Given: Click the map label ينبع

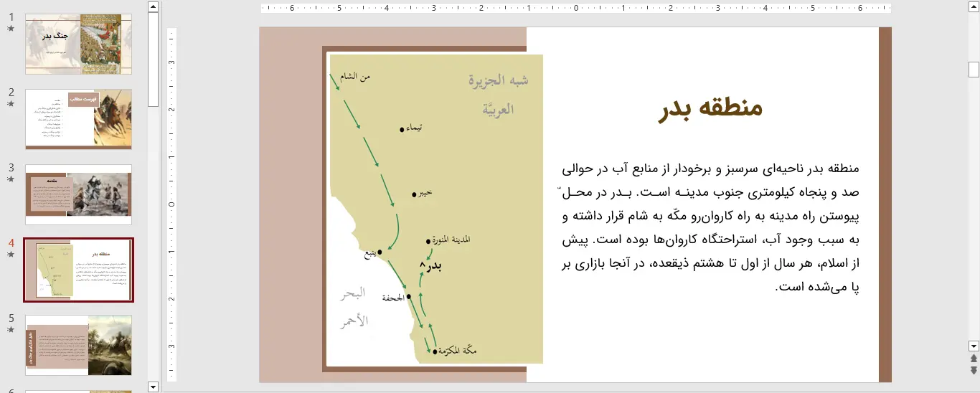Looking at the screenshot, I should click(370, 253).
